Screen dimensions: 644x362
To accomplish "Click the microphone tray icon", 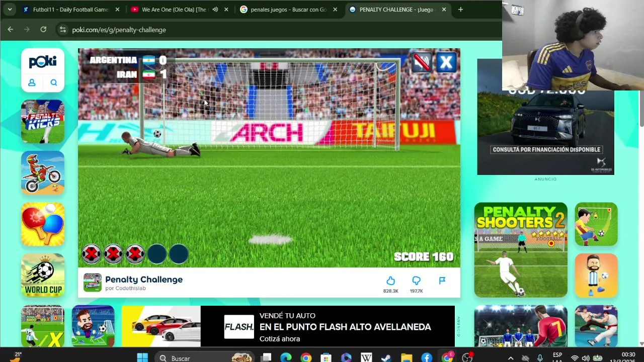I will (540, 358).
